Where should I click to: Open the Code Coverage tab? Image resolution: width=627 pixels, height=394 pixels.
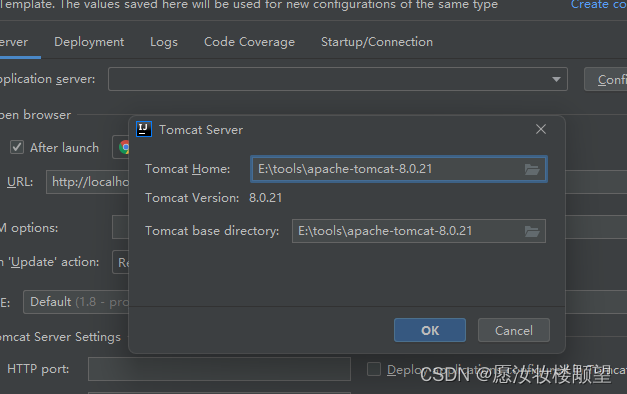(x=250, y=42)
